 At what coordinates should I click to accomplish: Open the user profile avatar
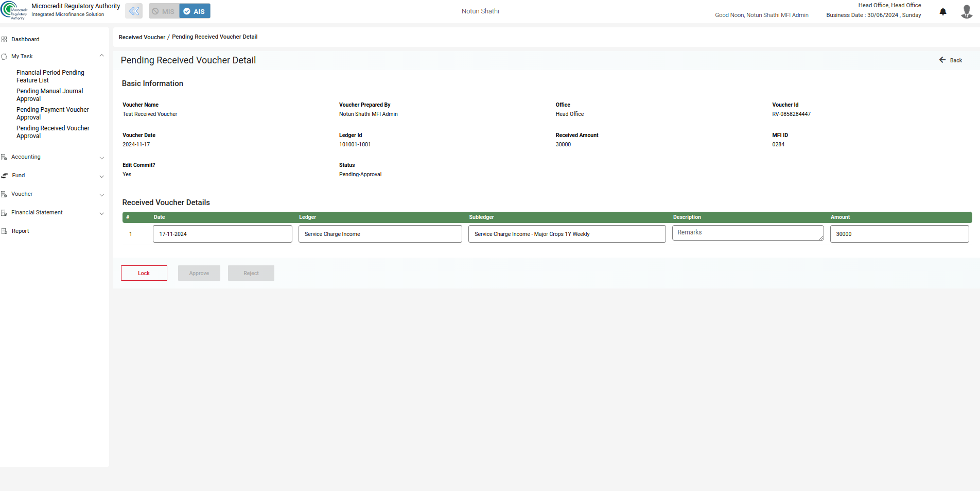pyautogui.click(x=967, y=11)
